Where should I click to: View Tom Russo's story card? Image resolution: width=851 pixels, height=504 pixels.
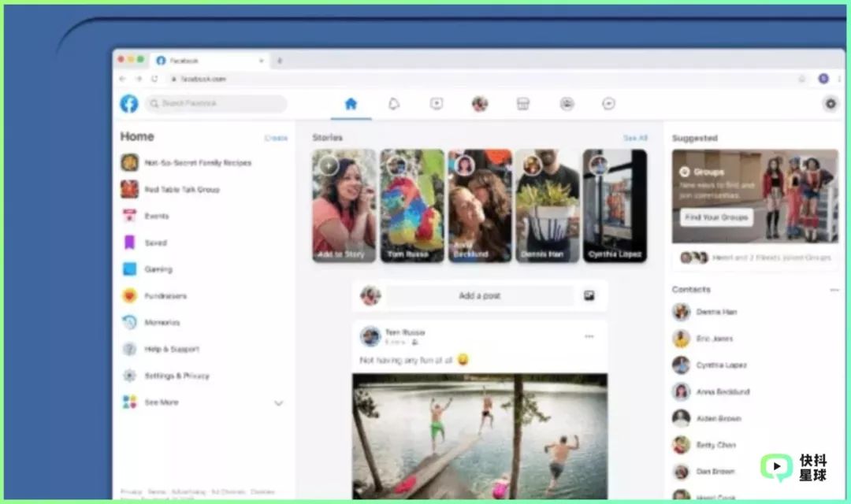(412, 206)
